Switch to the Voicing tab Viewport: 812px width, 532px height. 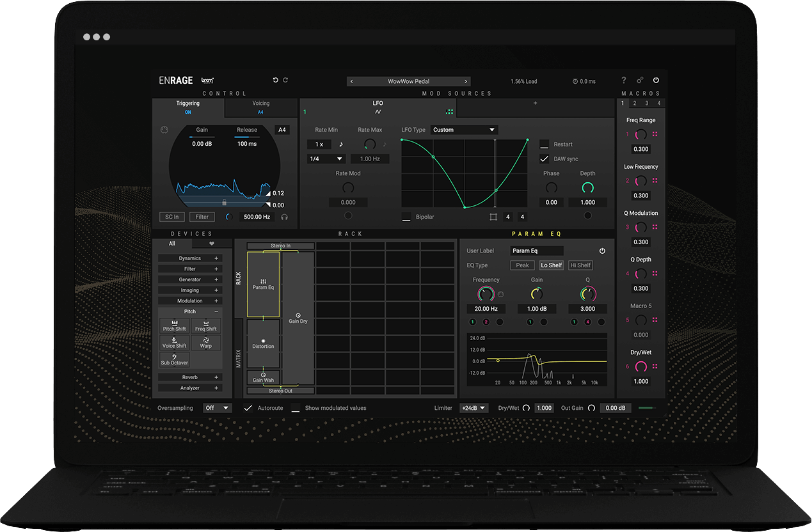(x=260, y=107)
